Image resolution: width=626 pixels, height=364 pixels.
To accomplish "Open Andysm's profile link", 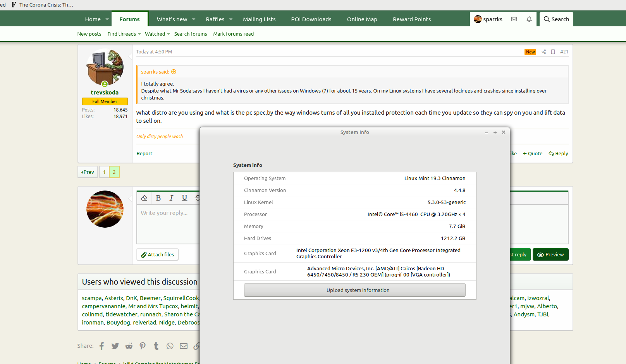I will click(524, 314).
